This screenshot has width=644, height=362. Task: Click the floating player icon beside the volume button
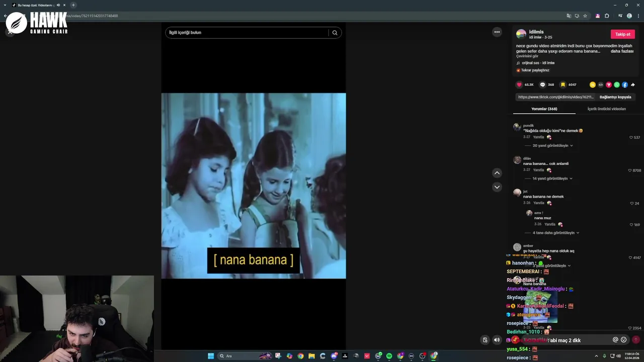[x=485, y=340]
